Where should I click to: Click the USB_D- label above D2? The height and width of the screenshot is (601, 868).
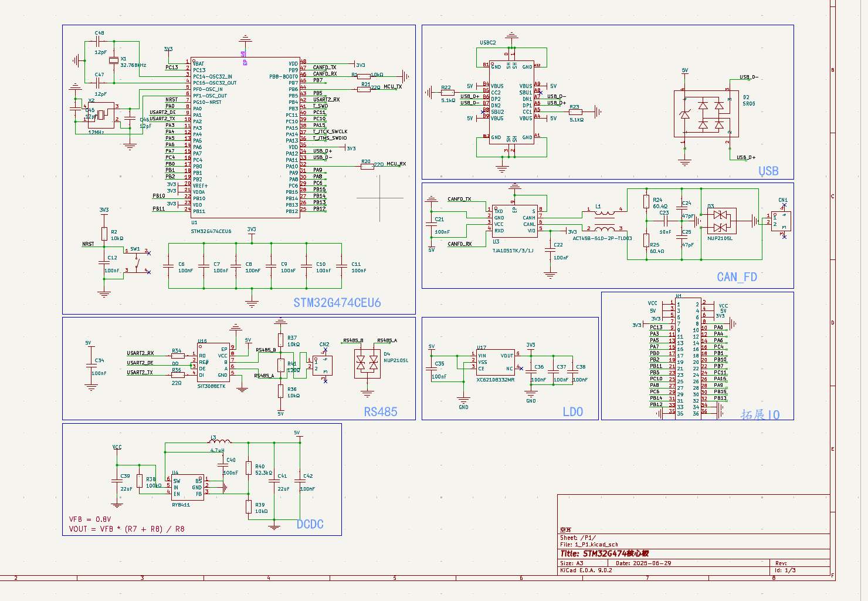click(748, 77)
